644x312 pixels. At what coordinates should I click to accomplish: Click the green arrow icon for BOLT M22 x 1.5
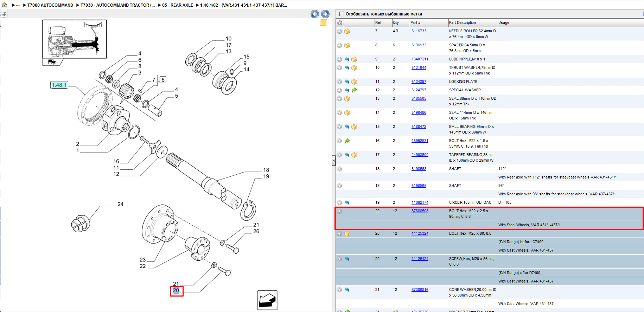pyautogui.click(x=347, y=141)
